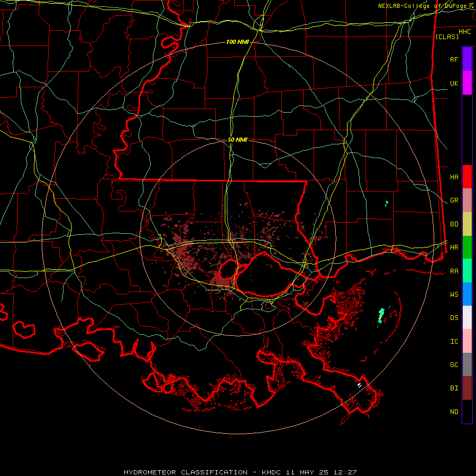Click the ND legend label

[x=454, y=412]
